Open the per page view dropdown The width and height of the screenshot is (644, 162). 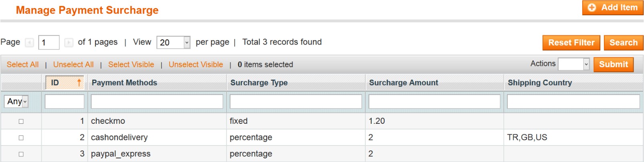pos(173,42)
